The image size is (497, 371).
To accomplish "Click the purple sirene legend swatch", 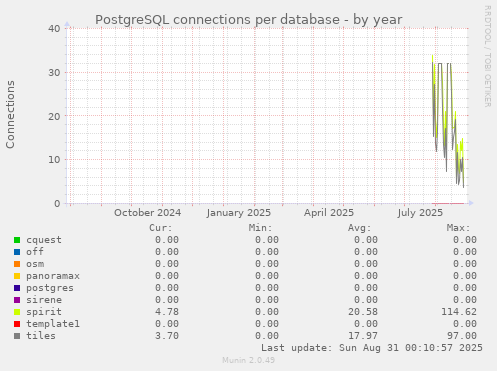I will (x=17, y=300).
